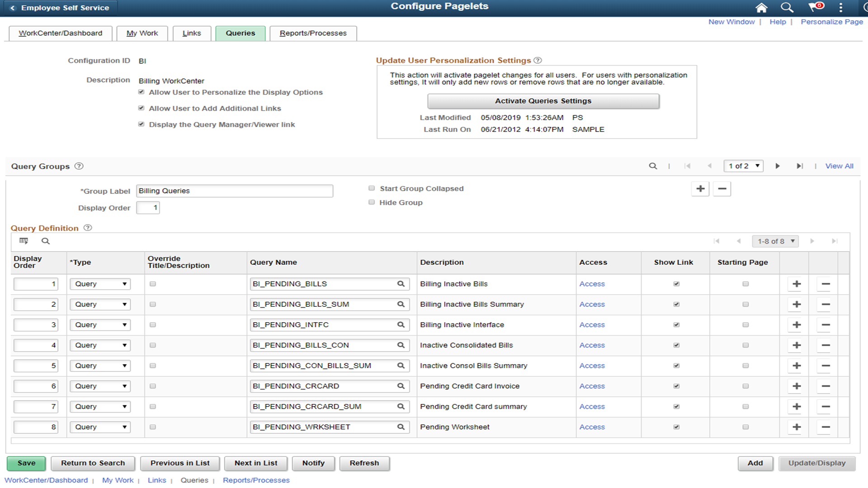The image size is (868, 488).
Task: Click the Find magnifier in Query Definition toolbar
Action: [x=45, y=241]
